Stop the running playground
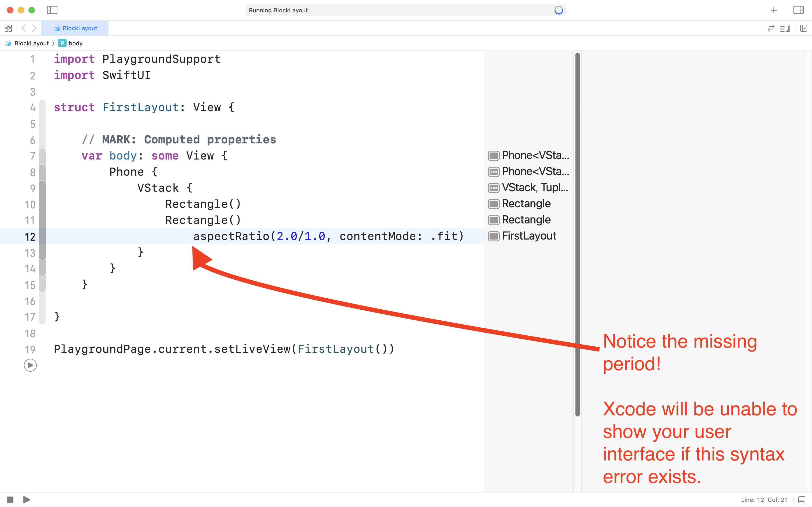Image resolution: width=812 pixels, height=507 pixels. pyautogui.click(x=10, y=500)
